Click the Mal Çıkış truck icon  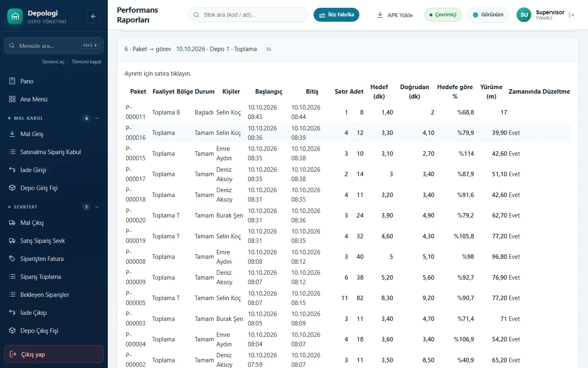click(x=12, y=222)
